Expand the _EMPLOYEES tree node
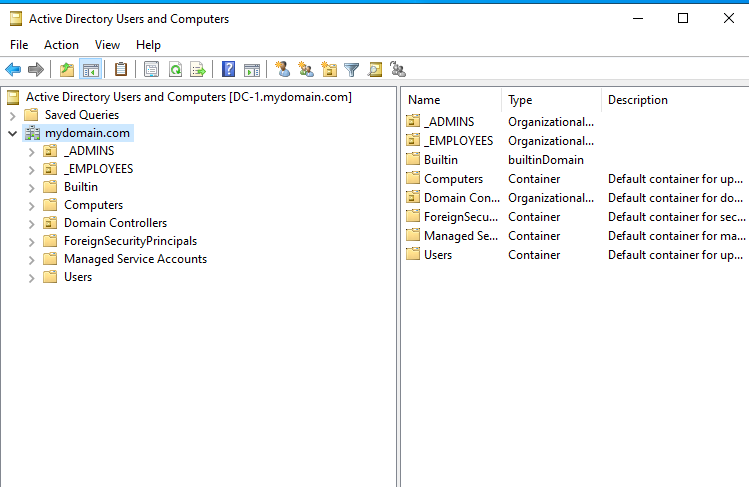 click(32, 170)
